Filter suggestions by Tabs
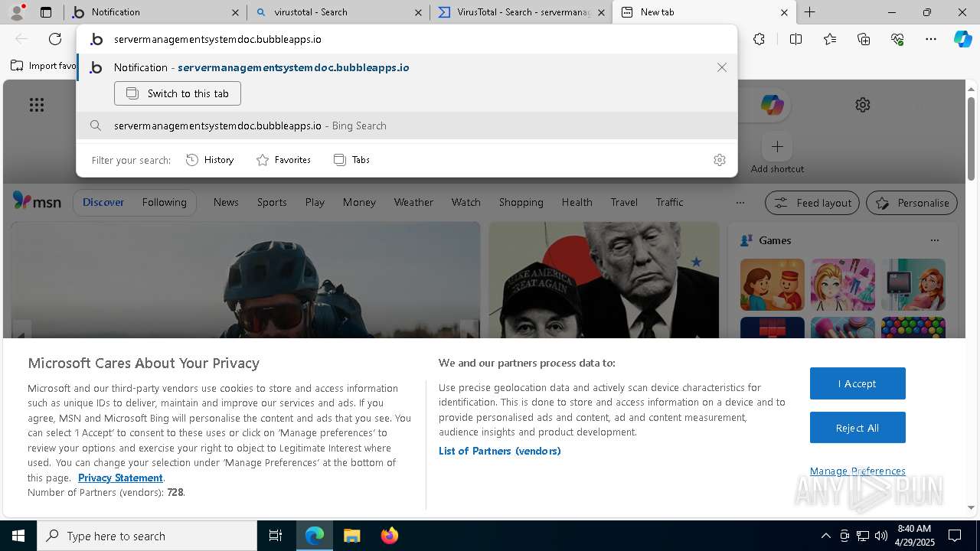980x551 pixels. [x=351, y=160]
